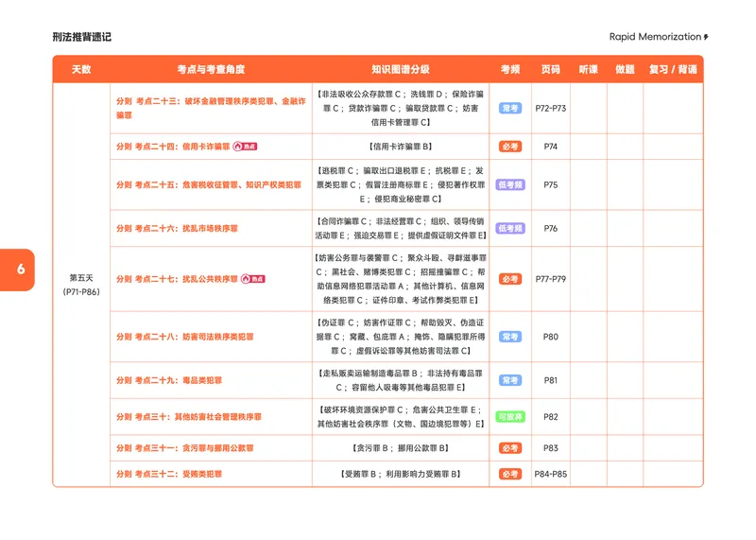Screen dimensions: 756x540
Task: Click the P74 page cell
Action: (x=551, y=147)
